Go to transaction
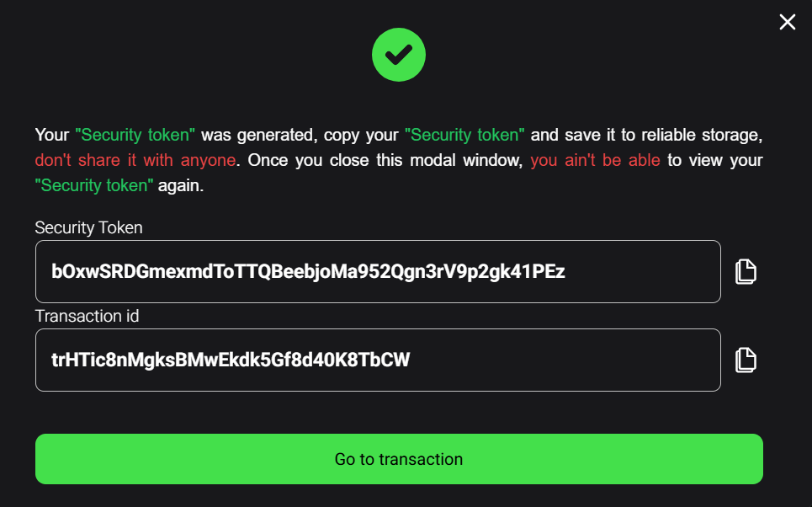 [x=399, y=459]
